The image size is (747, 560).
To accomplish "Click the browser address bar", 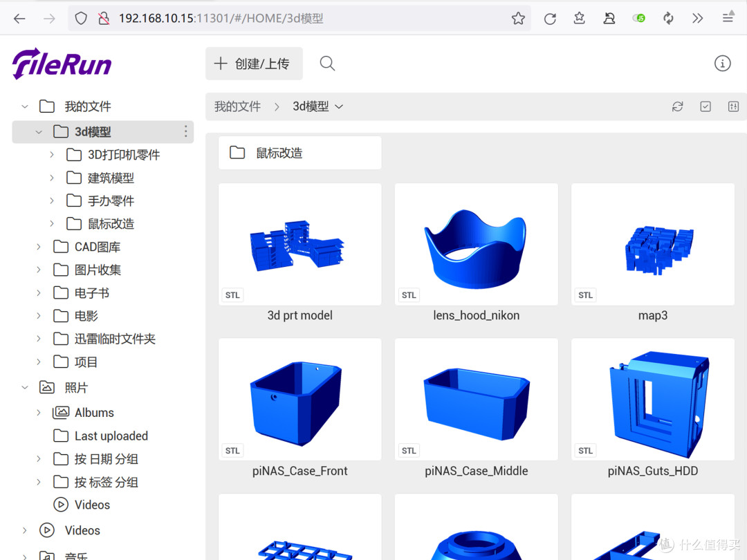I will tap(299, 19).
